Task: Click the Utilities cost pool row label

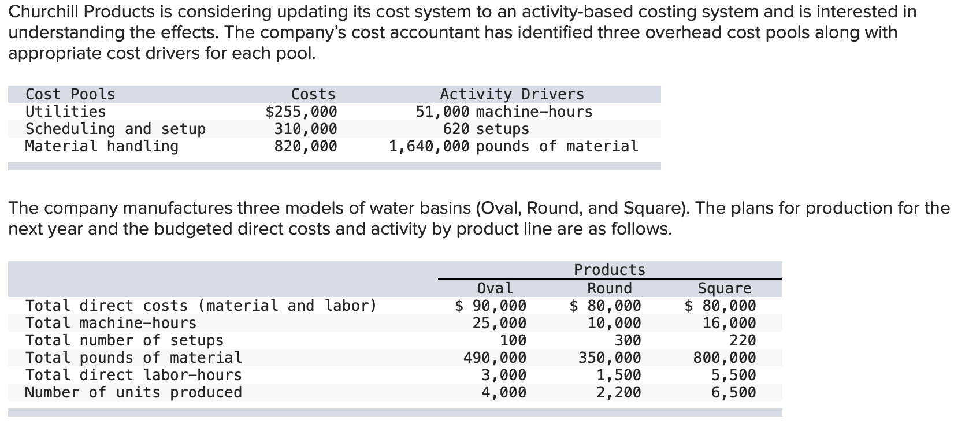Action: [x=66, y=112]
